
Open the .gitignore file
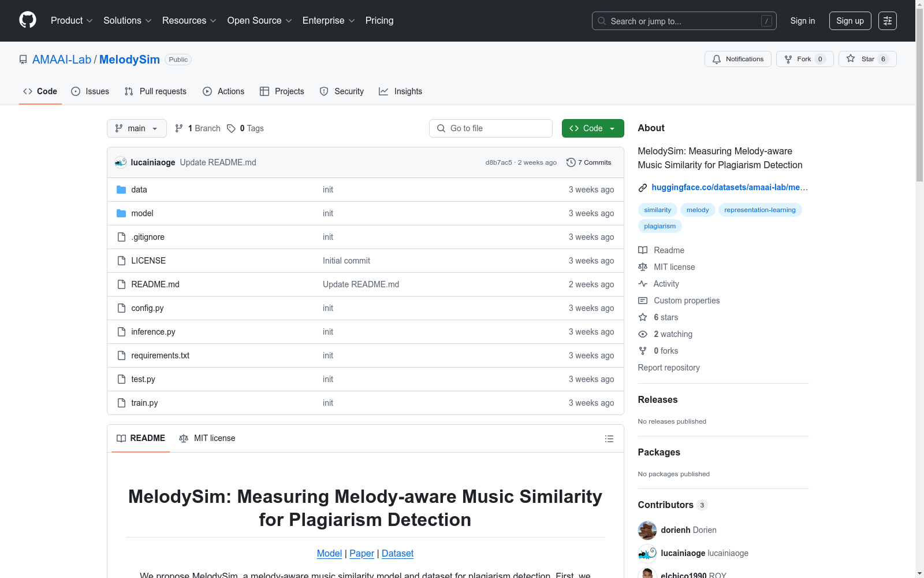(x=148, y=237)
